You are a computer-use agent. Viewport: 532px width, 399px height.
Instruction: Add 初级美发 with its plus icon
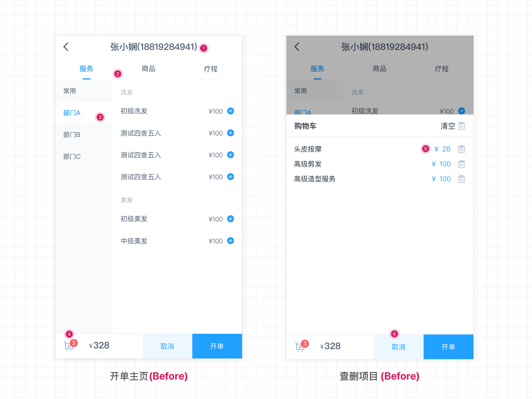pyautogui.click(x=231, y=219)
